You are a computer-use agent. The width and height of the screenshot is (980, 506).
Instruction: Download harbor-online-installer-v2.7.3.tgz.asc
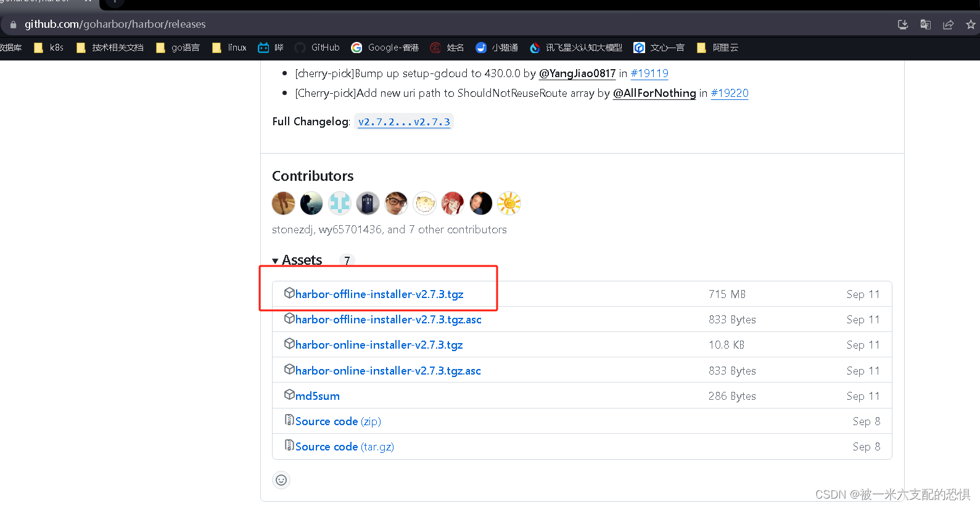coord(388,371)
